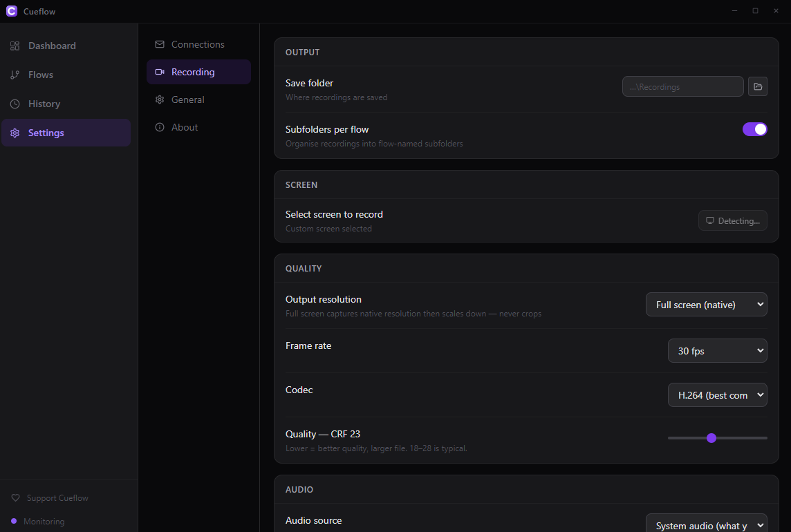Click the Cueflow logo icon in title bar

coord(12,11)
